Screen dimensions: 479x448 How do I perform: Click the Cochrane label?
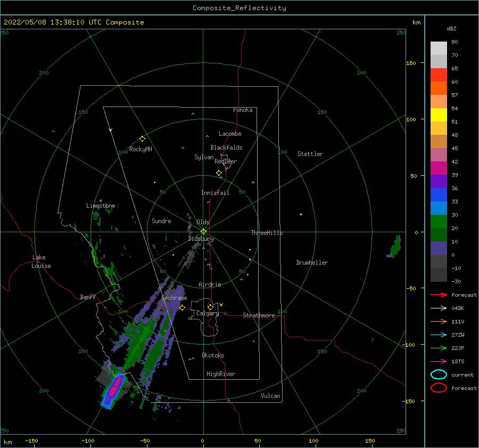[174, 298]
